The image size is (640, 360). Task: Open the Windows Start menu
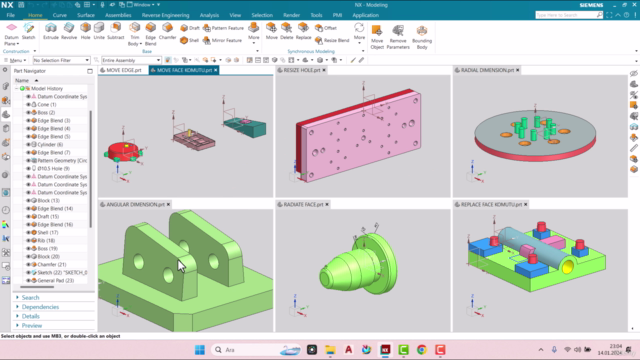point(200,350)
